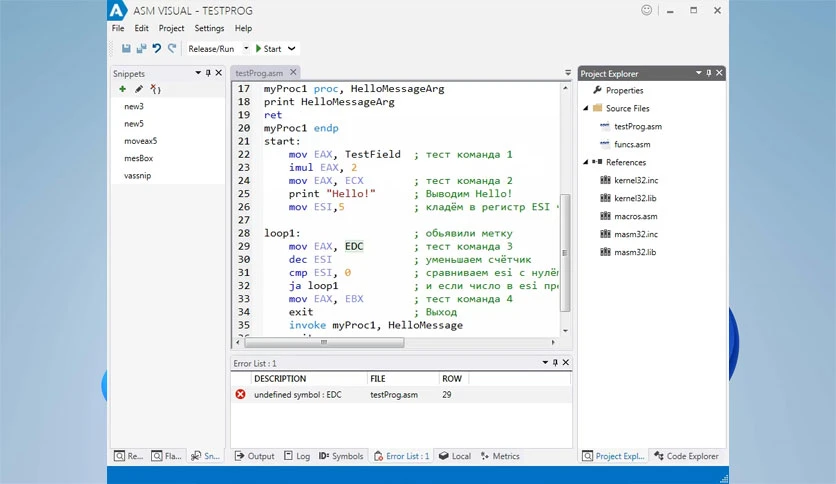Image resolution: width=836 pixels, height=484 pixels.
Task: Click the red error icon for EDC
Action: (240, 394)
